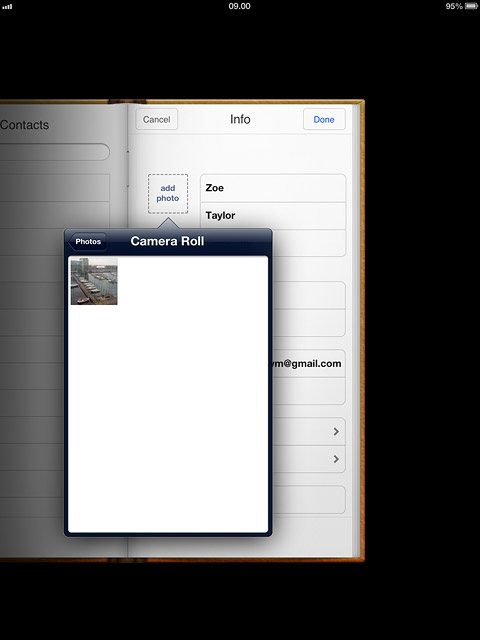The image size is (480, 640).
Task: Open the upper chevron row
Action: (309, 431)
